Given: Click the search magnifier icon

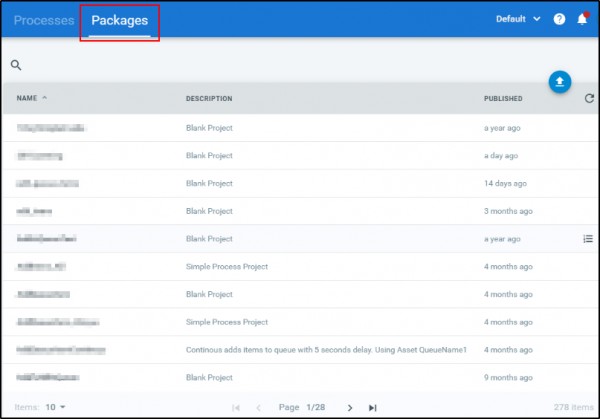Looking at the screenshot, I should [16, 66].
